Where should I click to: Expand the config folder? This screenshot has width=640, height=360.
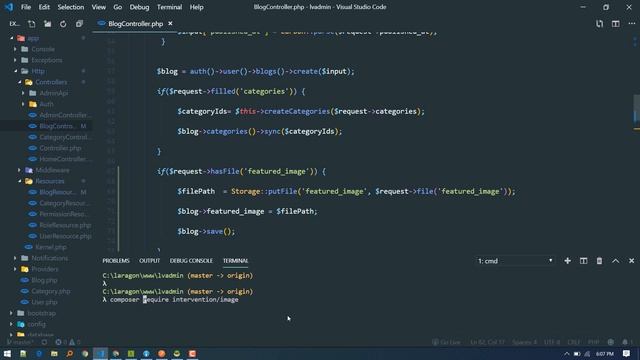click(x=36, y=324)
